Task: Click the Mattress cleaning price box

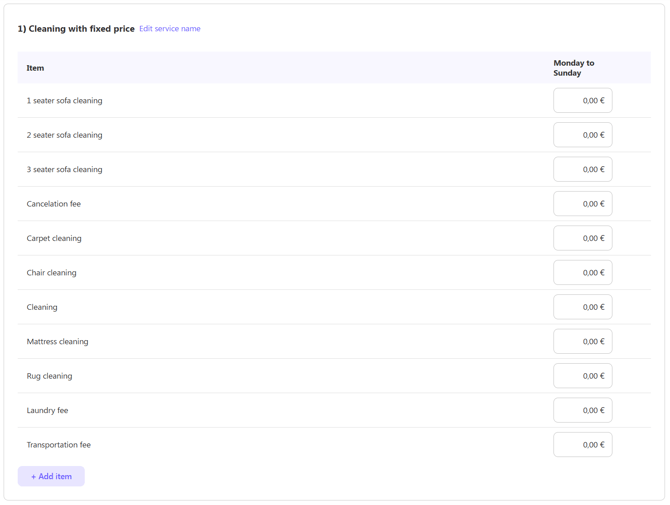Action: click(582, 342)
